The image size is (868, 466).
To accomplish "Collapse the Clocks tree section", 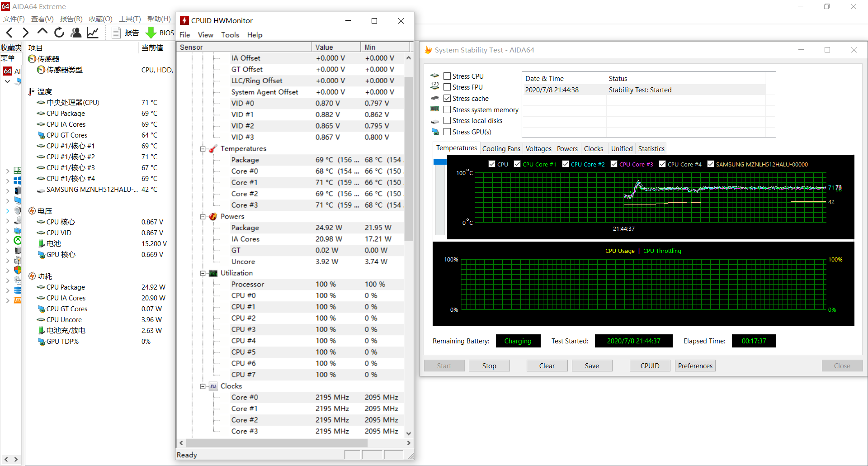I will (203, 386).
